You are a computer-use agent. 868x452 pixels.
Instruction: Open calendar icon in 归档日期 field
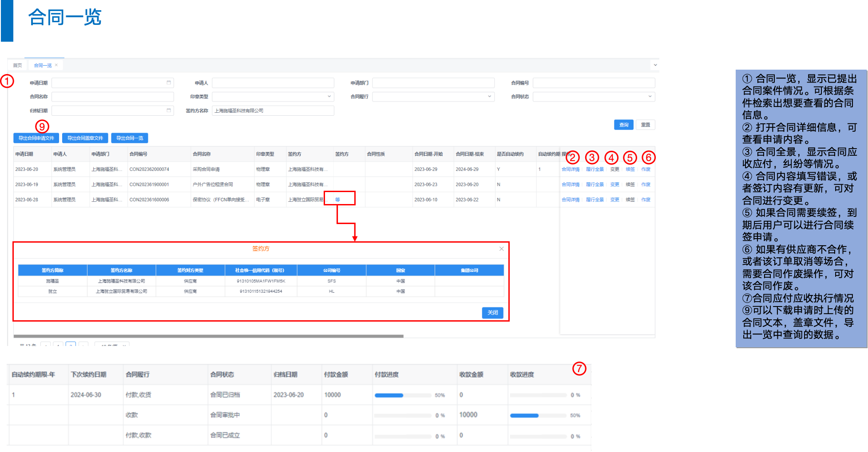point(169,110)
